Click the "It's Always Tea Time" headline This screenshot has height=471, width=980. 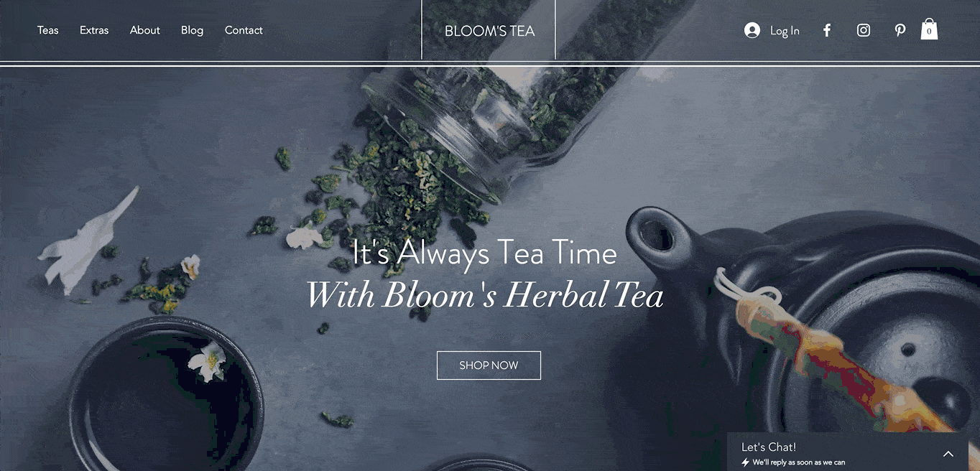[485, 253]
